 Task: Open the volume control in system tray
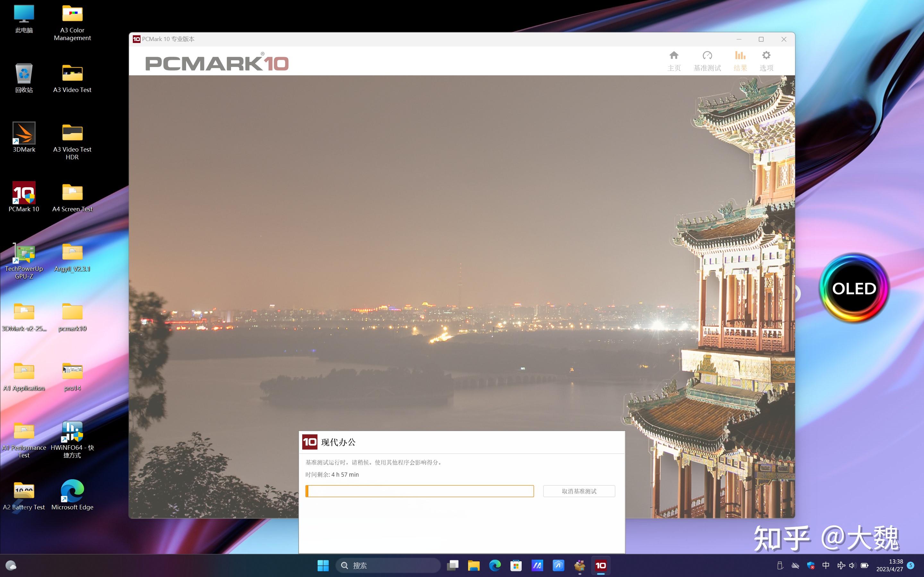(x=852, y=565)
